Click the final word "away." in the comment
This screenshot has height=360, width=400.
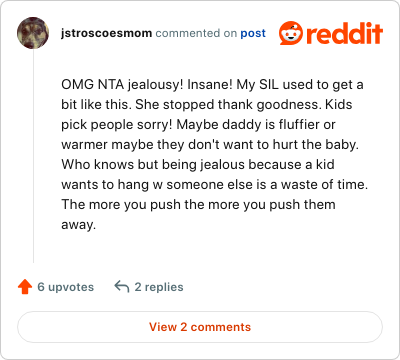pos(79,225)
